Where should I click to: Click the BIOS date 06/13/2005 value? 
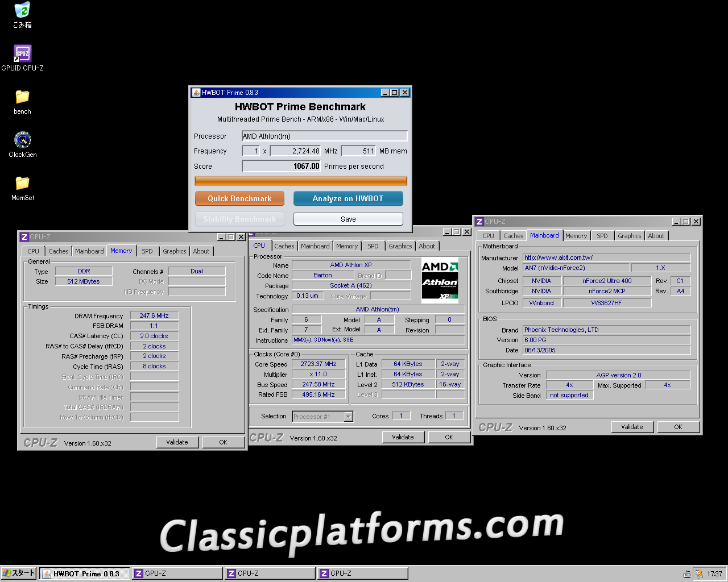pos(606,350)
